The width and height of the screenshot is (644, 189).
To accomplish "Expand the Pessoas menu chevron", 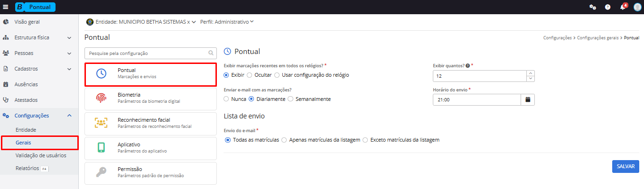I will pos(69,53).
